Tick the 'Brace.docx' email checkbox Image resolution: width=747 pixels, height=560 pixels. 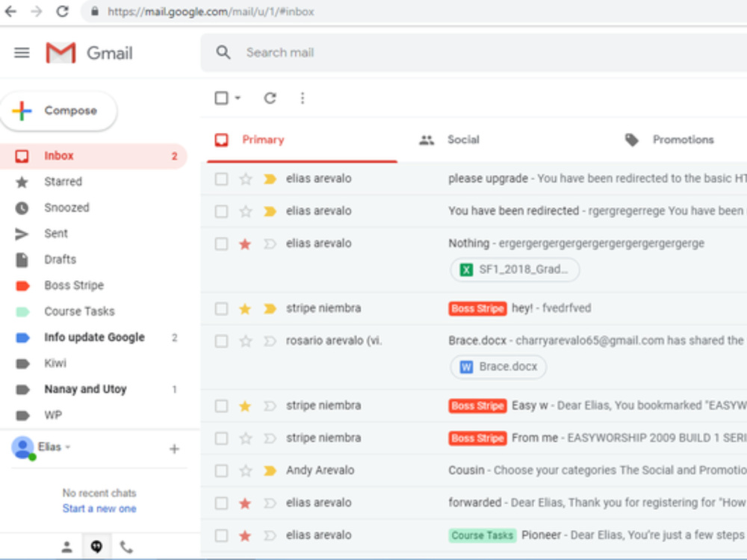pyautogui.click(x=221, y=341)
